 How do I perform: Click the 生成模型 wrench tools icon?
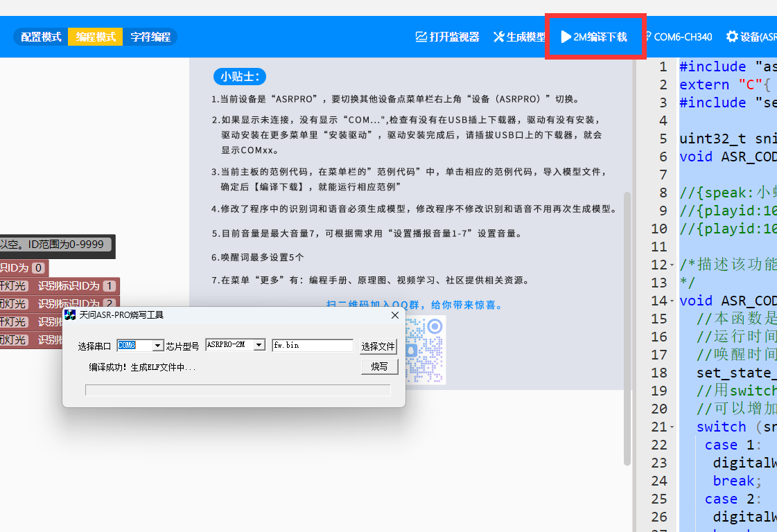[498, 37]
